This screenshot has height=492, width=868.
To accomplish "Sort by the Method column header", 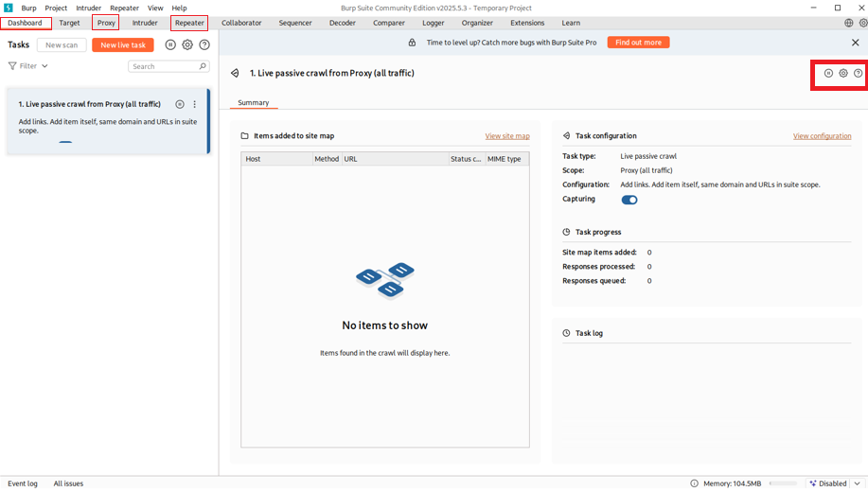I will 327,159.
